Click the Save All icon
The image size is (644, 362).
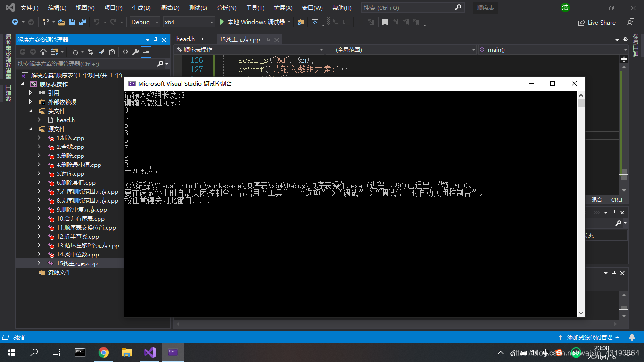pyautogui.click(x=83, y=22)
